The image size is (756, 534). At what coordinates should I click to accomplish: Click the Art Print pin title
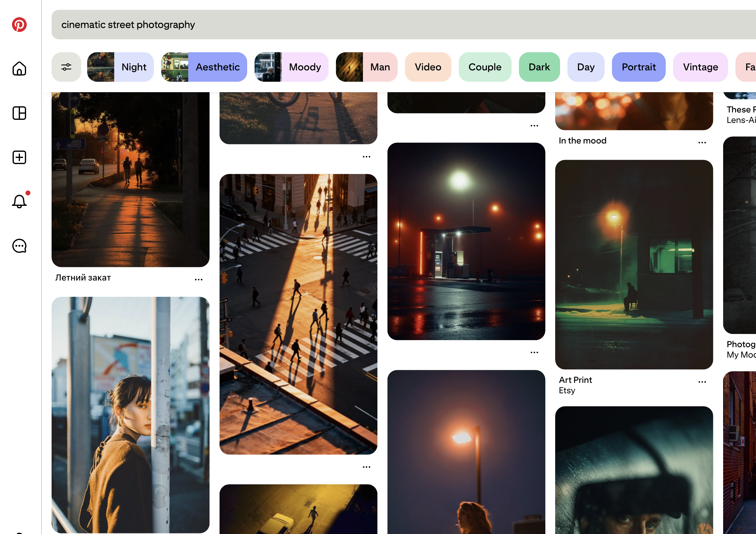[575, 380]
